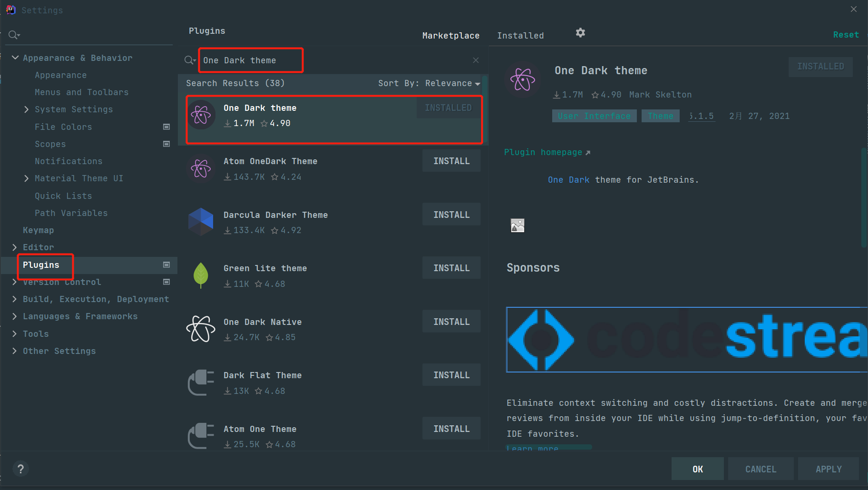The image size is (868, 490).
Task: Open the help question mark button
Action: pyautogui.click(x=20, y=469)
